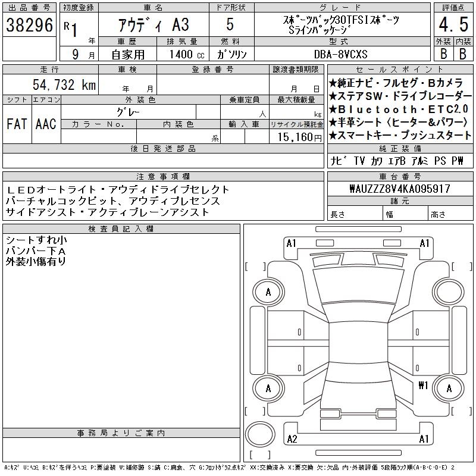Select the 出品番号 header
476x476 pixels.
[29, 8]
